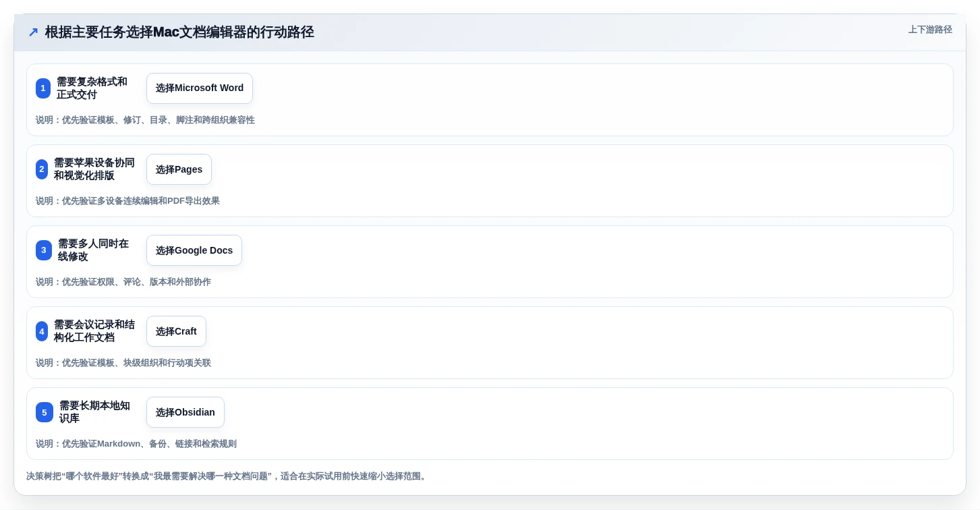Pick the 选择Craft button

click(x=176, y=331)
